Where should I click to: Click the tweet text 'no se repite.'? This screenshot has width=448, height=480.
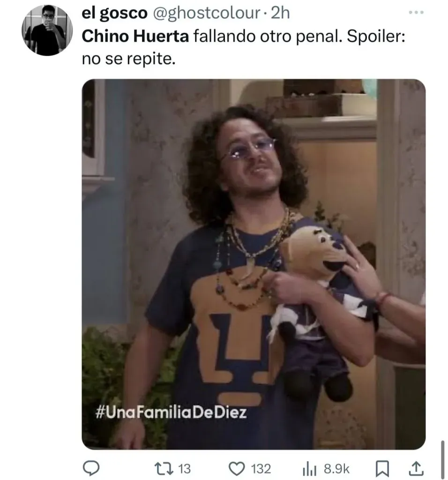coord(128,59)
